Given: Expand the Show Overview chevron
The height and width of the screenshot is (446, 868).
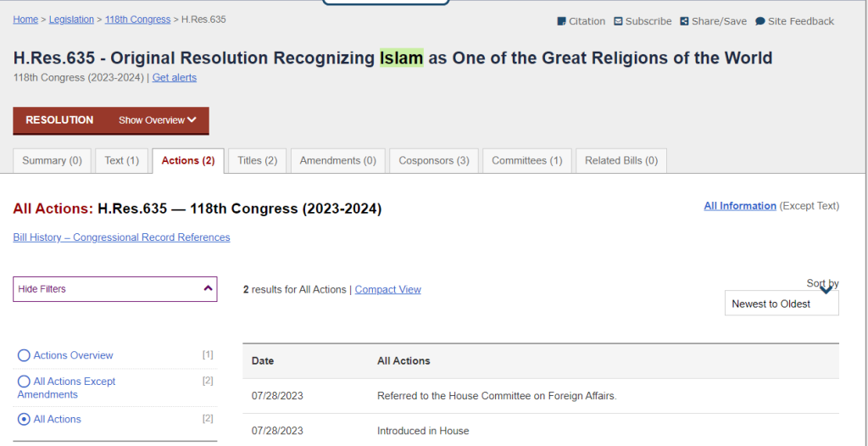Looking at the screenshot, I should coord(192,120).
